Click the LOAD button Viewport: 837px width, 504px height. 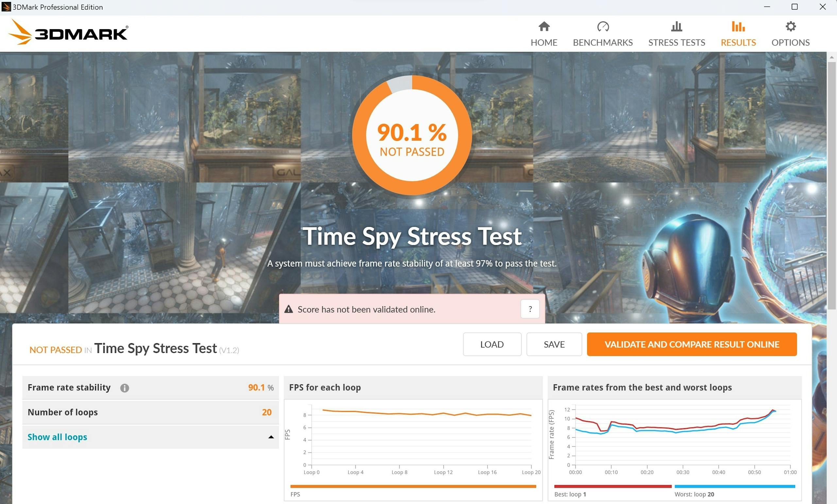click(x=491, y=344)
